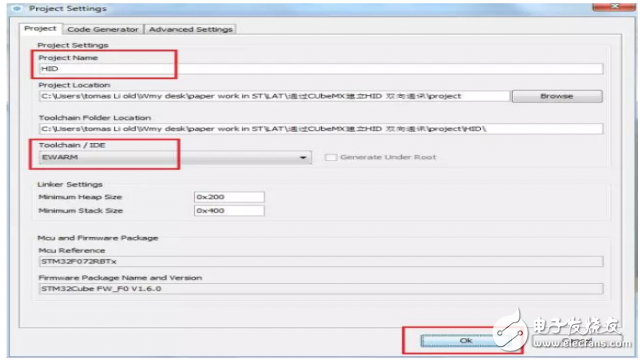Screen dimensions: 640x360
Task: Switch to the Code Generator tab
Action: (103, 29)
